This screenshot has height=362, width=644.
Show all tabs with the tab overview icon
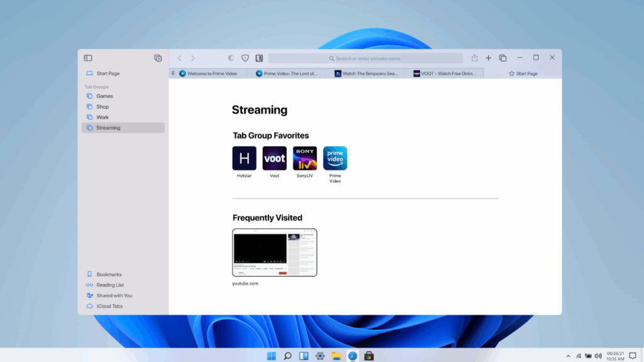click(502, 57)
